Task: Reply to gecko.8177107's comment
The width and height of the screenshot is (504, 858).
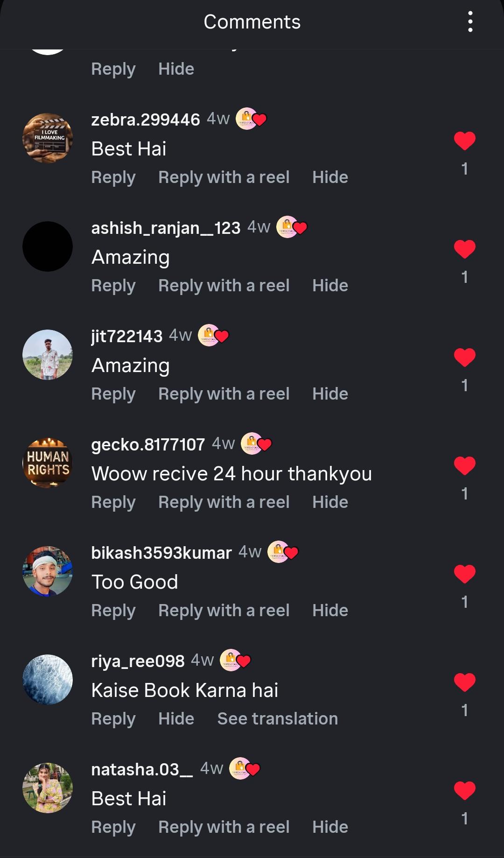Action: click(113, 502)
